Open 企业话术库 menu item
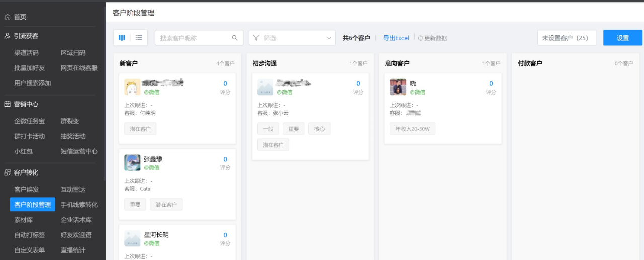 pos(76,220)
